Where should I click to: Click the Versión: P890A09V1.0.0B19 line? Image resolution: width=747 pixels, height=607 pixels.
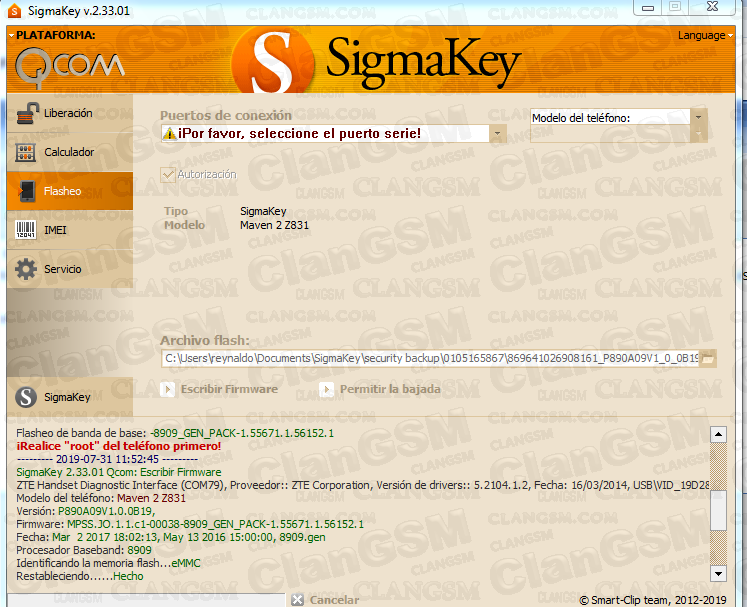pos(86,511)
